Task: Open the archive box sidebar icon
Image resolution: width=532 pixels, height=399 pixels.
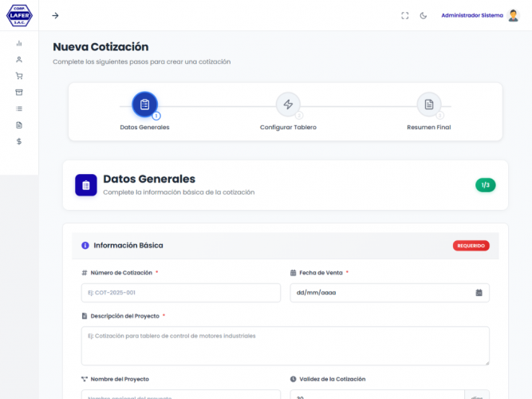Action: [x=19, y=92]
